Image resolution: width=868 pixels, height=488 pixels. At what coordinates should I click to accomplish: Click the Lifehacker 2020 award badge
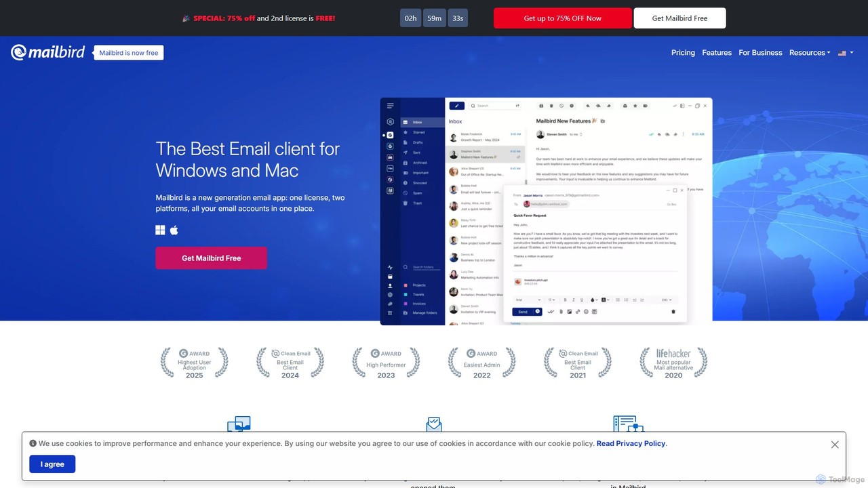(x=673, y=363)
